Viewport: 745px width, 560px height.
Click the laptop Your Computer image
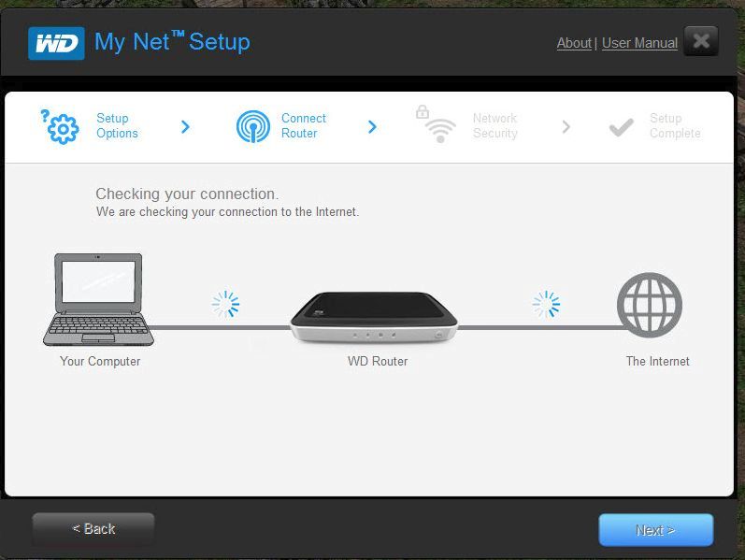coord(98,299)
